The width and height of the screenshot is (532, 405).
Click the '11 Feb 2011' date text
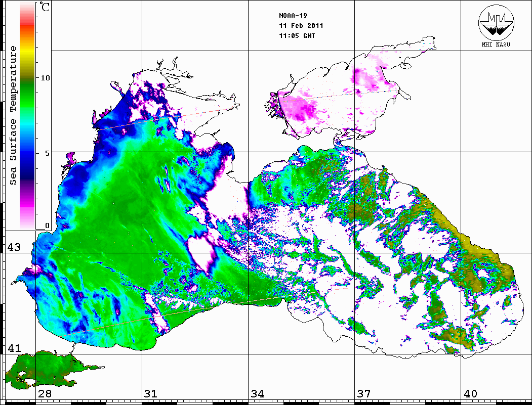click(x=301, y=25)
